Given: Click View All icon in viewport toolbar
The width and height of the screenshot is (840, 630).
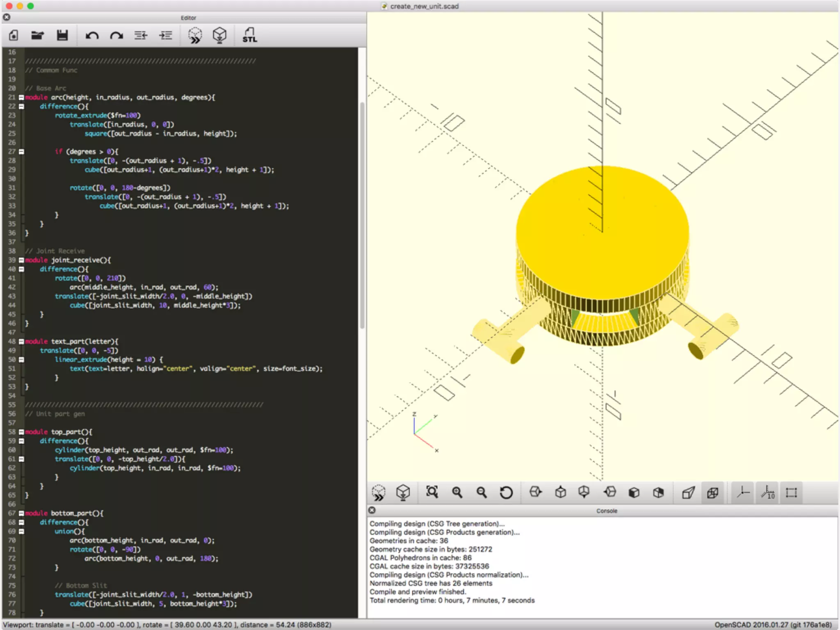Looking at the screenshot, I should (432, 492).
